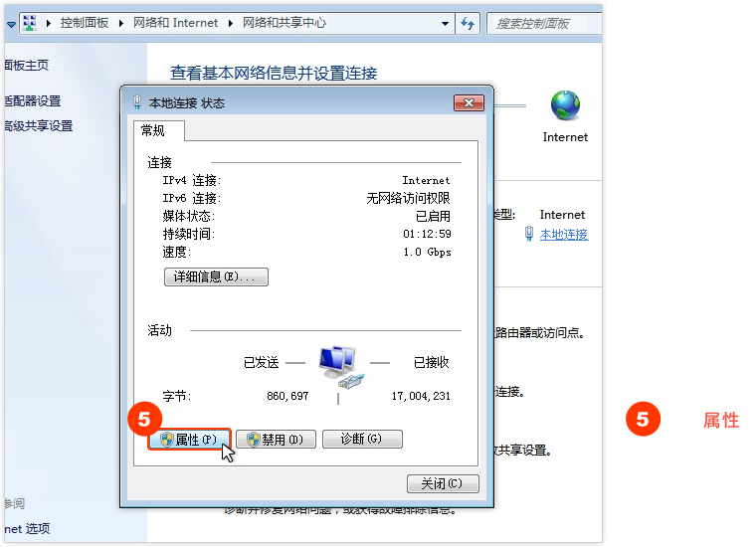
Task: Open 高级共享设置 in left sidebar
Action: [38, 126]
